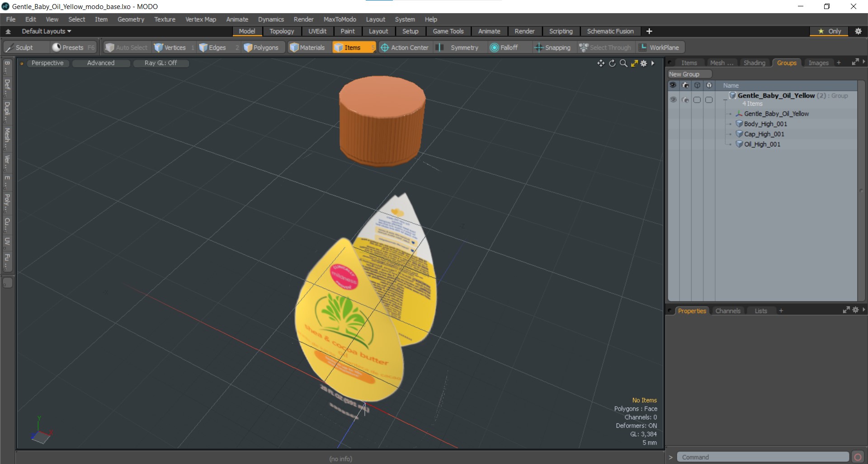This screenshot has width=868, height=464.
Task: Expand the Groups panel to full size
Action: point(855,62)
